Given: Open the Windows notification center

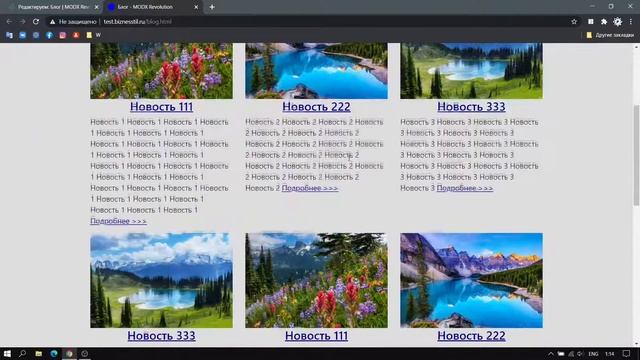Looking at the screenshot, I should coord(626,354).
